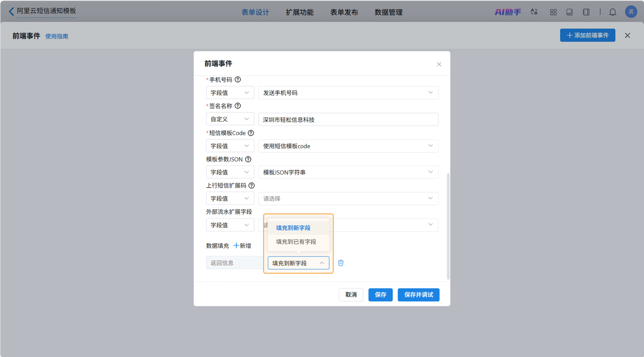Click the 保存并调试 button
The image size is (644, 357).
[418, 295]
